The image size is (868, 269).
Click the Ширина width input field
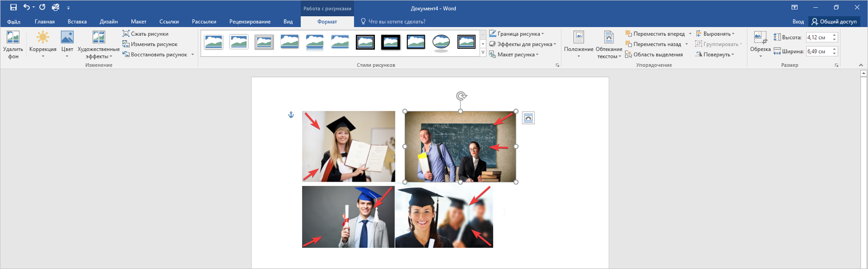click(x=818, y=52)
